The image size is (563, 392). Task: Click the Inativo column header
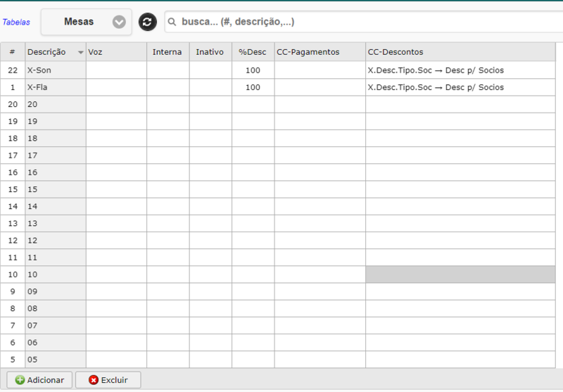coord(210,52)
